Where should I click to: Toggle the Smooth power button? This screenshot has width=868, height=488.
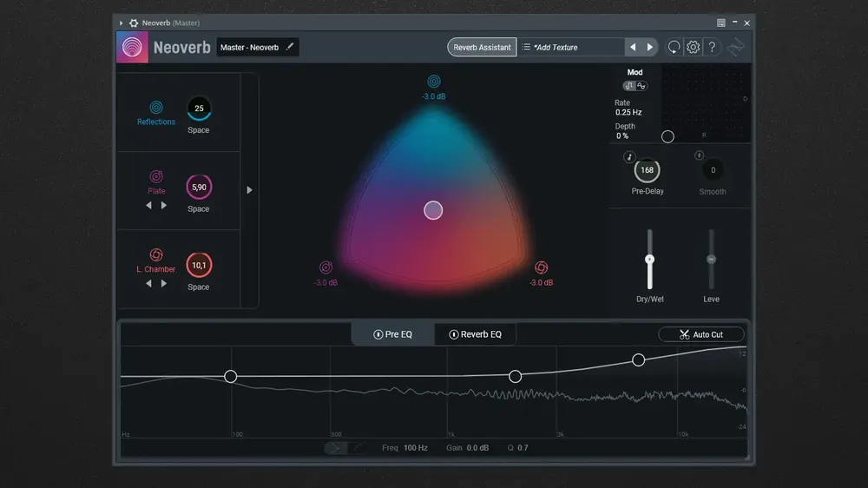(699, 155)
